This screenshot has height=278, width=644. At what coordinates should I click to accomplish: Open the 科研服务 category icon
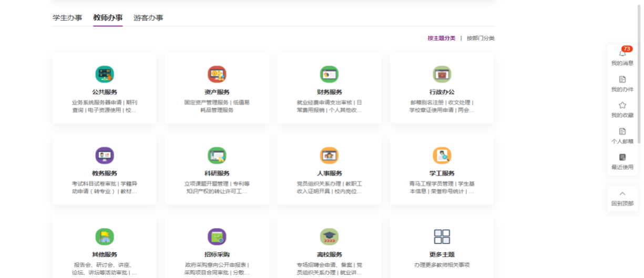(217, 156)
